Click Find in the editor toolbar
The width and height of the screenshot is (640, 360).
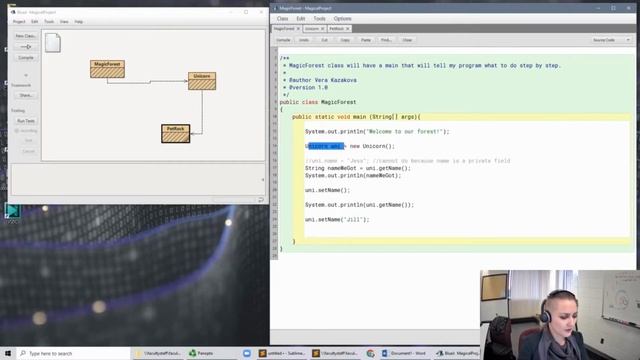[386, 40]
